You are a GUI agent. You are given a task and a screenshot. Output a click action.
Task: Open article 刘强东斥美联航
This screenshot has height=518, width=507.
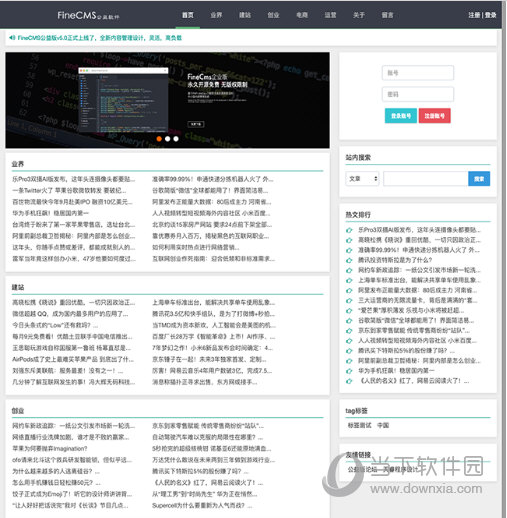click(x=68, y=371)
